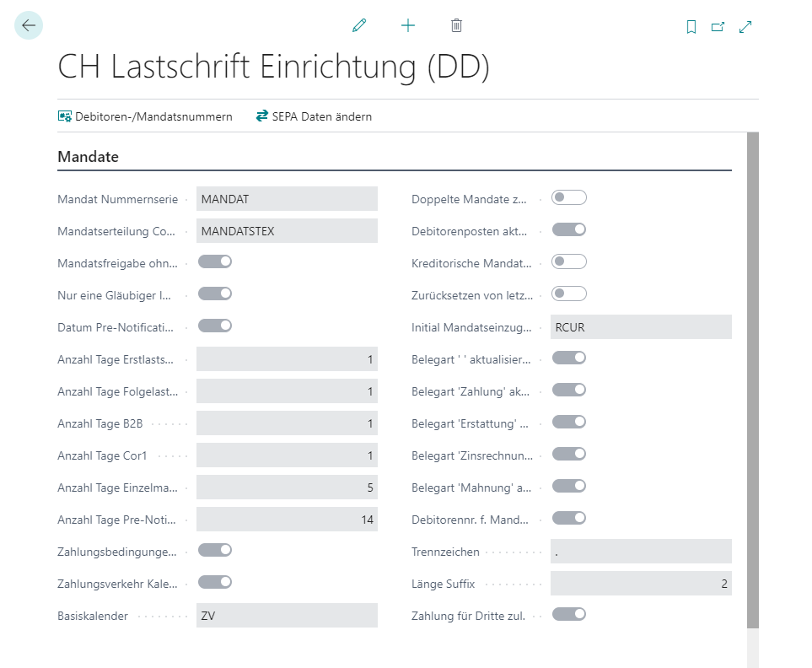Image resolution: width=812 pixels, height=668 pixels.
Task: Open the Basiskalender field lookup
Action: (287, 615)
